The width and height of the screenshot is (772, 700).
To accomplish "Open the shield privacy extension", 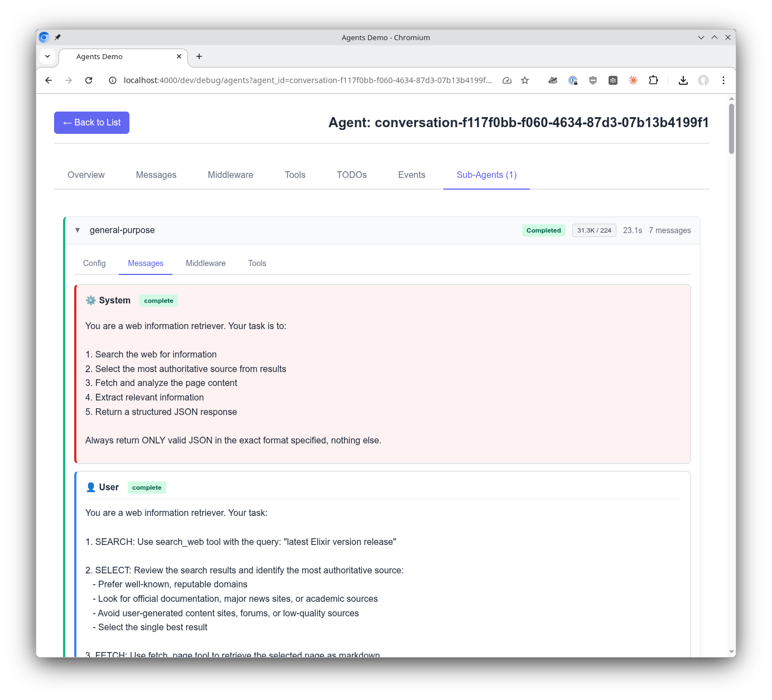I will (x=592, y=80).
